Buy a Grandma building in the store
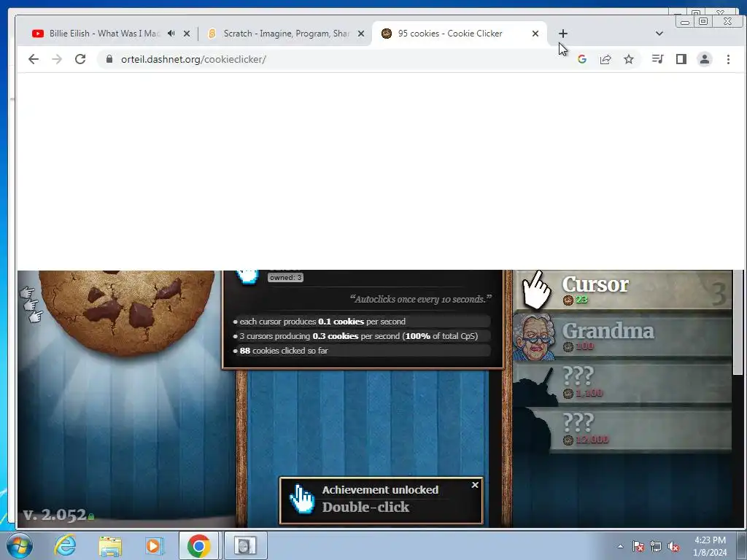The width and height of the screenshot is (747, 560). pos(622,336)
